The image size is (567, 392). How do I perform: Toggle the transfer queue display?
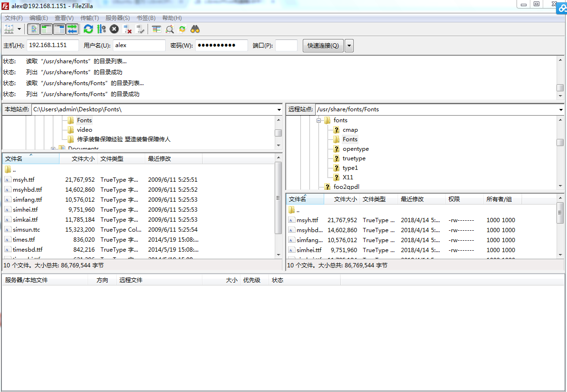click(72, 29)
